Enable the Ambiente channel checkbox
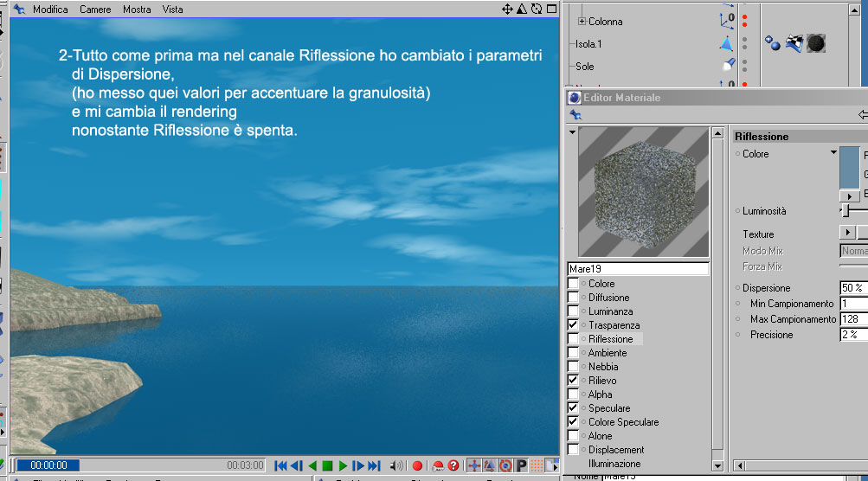Viewport: 868px width, 481px height. (x=573, y=353)
